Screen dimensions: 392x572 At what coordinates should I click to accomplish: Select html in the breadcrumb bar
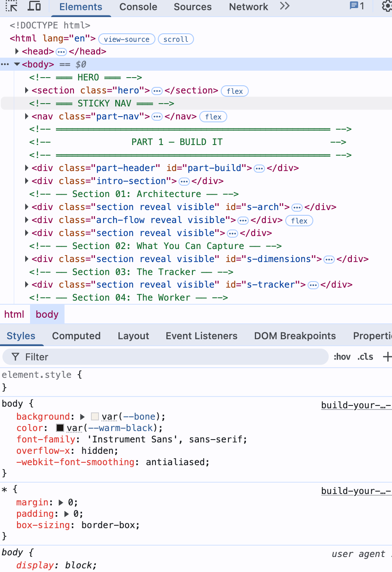coord(15,314)
